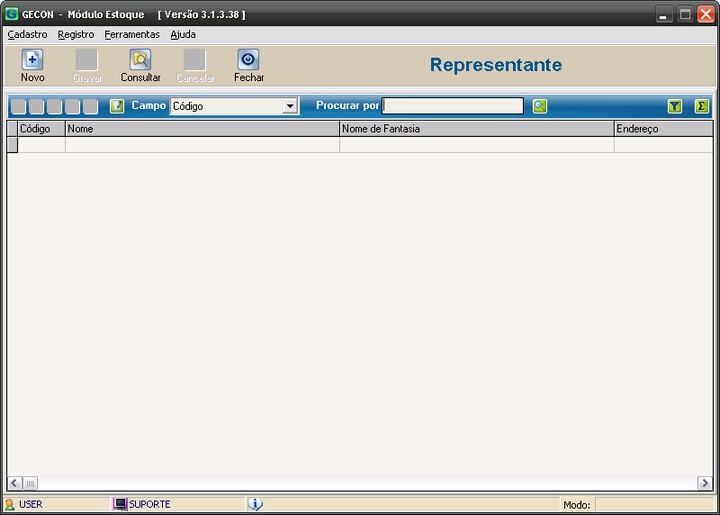The width and height of the screenshot is (720, 515).
Task: Click the row selector of the empty first row
Action: tap(12, 145)
